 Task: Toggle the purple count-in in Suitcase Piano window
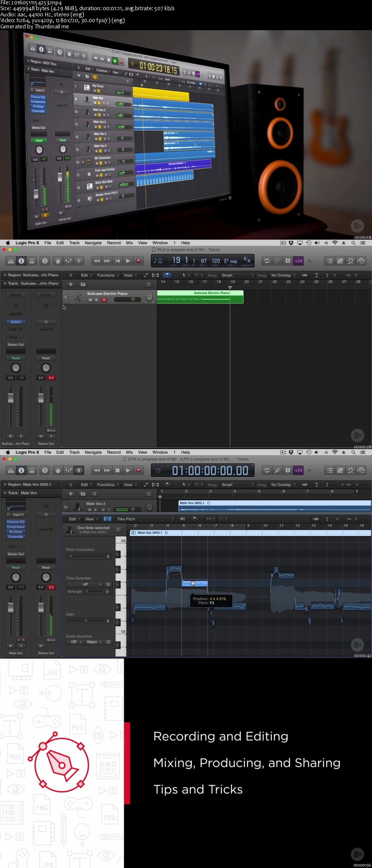pyautogui.click(x=298, y=261)
